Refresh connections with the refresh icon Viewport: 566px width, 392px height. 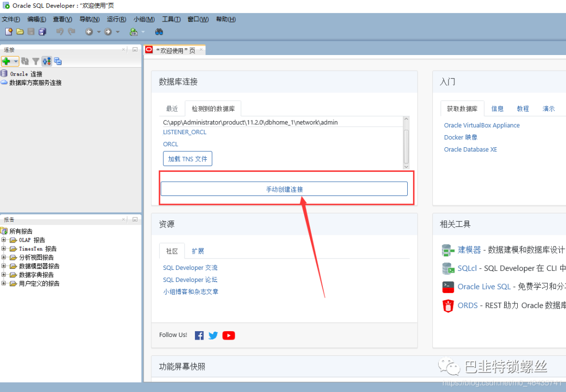25,61
